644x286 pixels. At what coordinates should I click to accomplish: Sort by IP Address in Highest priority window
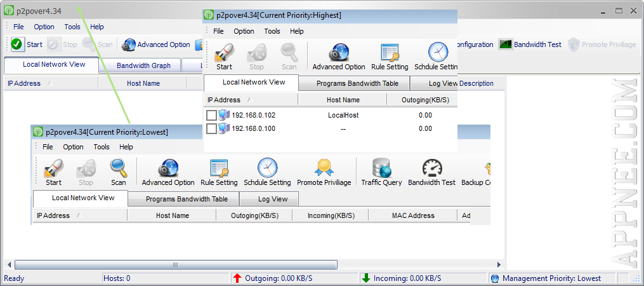(x=251, y=100)
